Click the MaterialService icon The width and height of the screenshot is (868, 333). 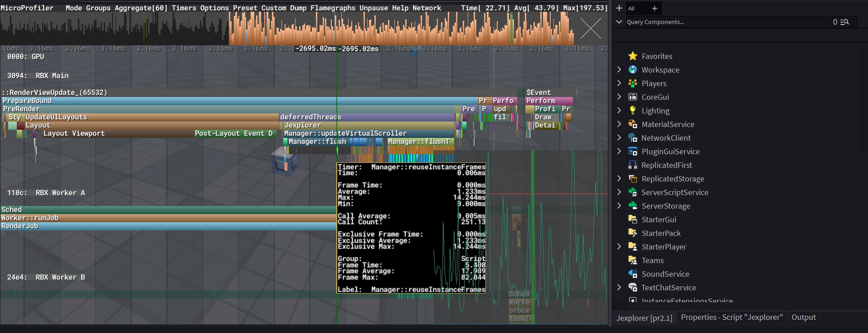coord(633,124)
